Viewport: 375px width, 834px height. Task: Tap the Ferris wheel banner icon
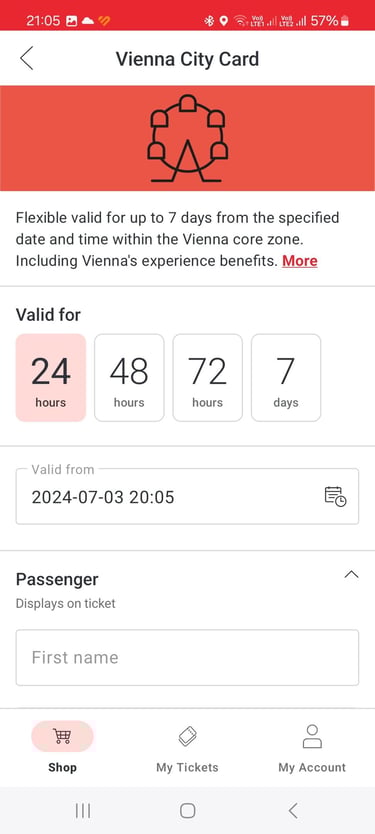[x=187, y=138]
